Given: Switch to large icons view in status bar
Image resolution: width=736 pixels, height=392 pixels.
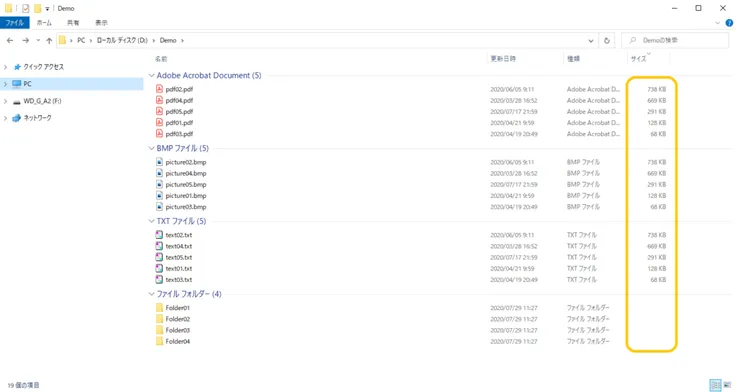Looking at the screenshot, I should tap(727, 385).
